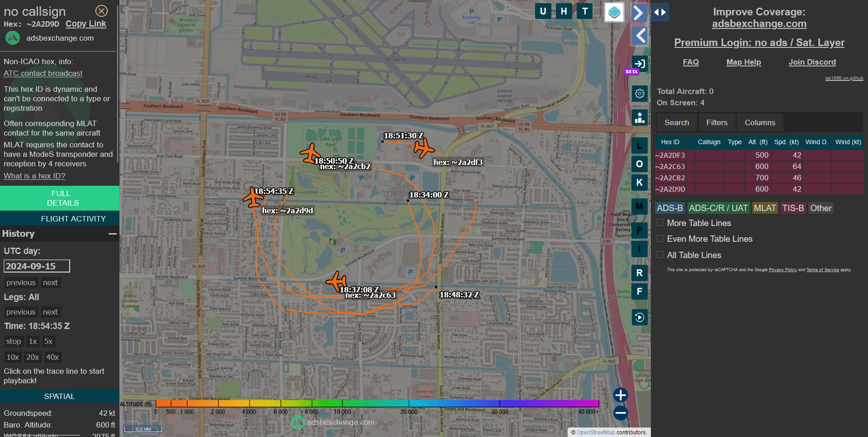Enable Even More Table Lines checkbox
Image resolution: width=868 pixels, height=437 pixels.
pos(660,239)
